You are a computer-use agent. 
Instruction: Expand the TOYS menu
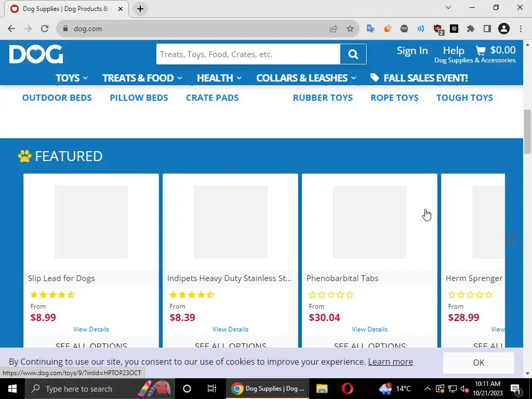tap(72, 78)
